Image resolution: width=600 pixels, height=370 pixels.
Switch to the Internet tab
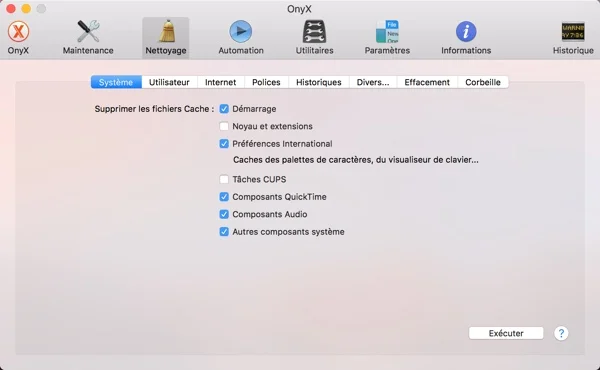point(221,82)
